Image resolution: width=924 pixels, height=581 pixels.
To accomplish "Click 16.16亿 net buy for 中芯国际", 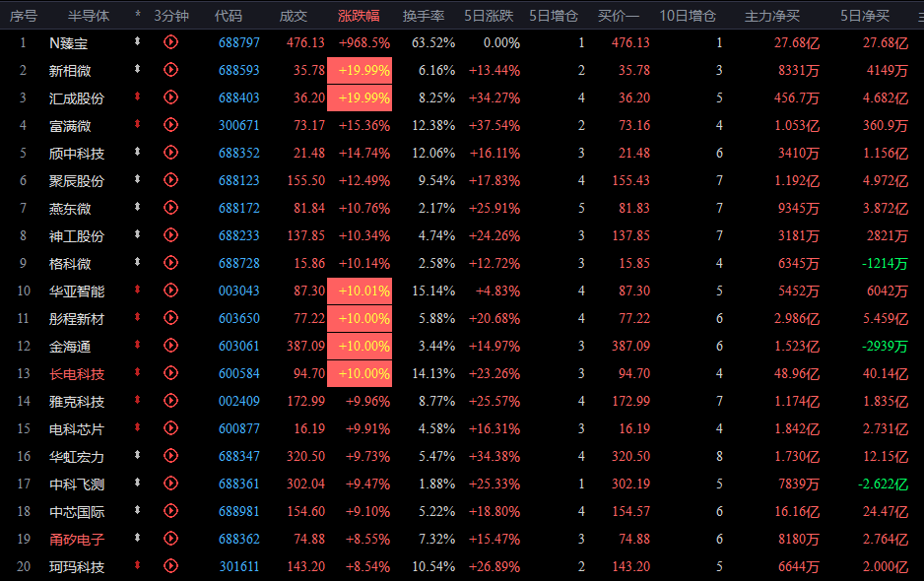I will tap(797, 511).
